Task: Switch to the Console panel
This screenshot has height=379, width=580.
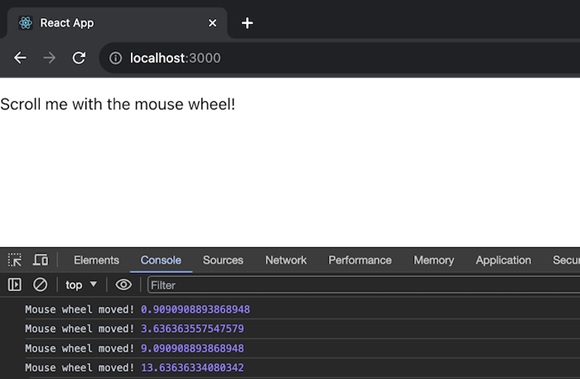Action: (161, 260)
